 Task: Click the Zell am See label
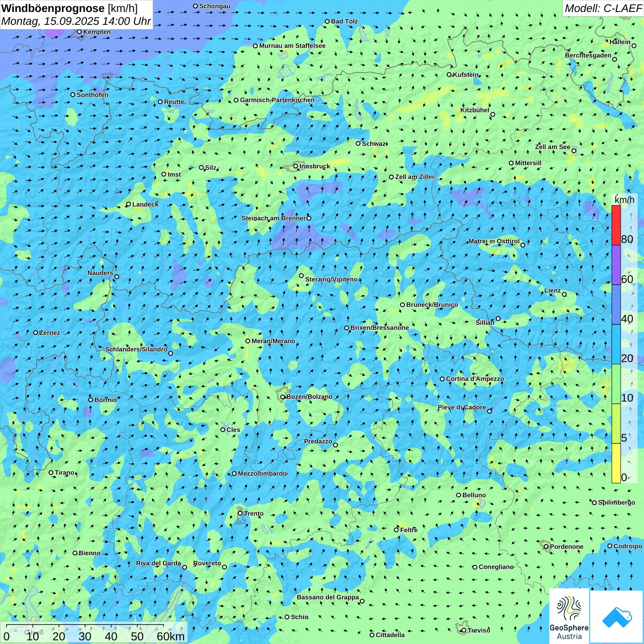(552, 147)
